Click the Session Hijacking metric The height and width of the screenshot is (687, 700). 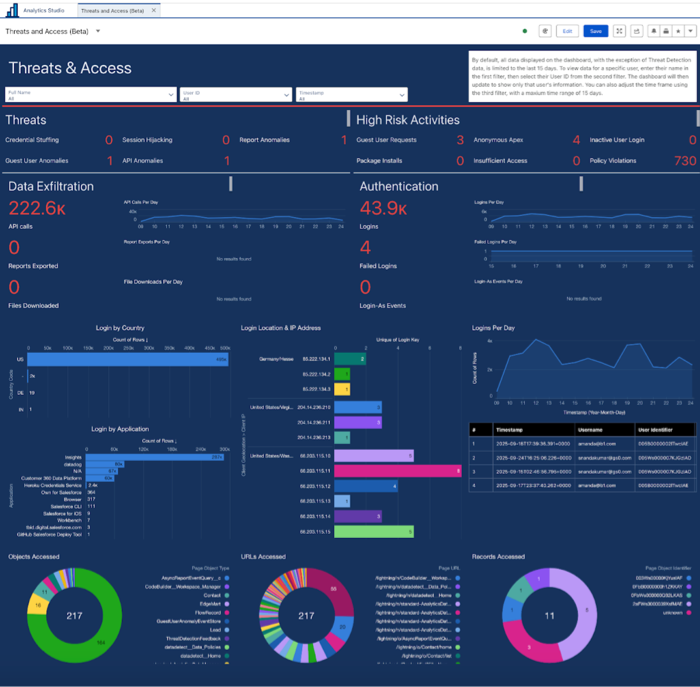176,140
